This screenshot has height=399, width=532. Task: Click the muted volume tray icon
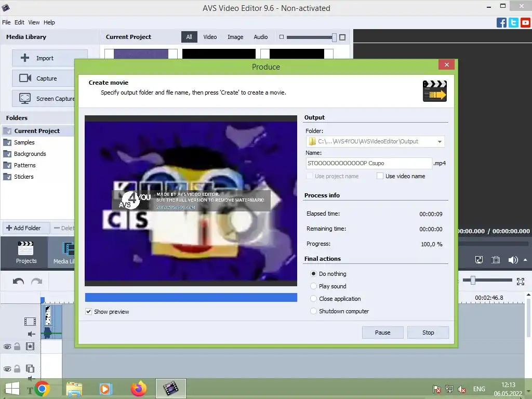click(462, 389)
